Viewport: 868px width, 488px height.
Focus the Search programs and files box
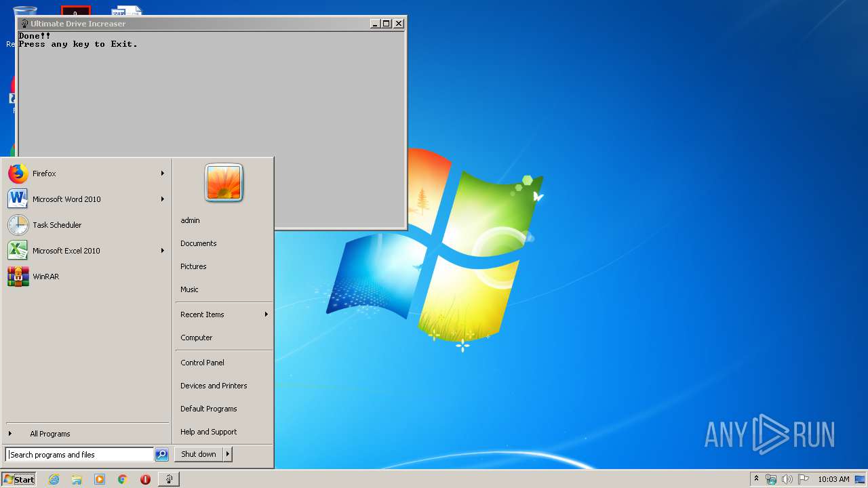(79, 455)
